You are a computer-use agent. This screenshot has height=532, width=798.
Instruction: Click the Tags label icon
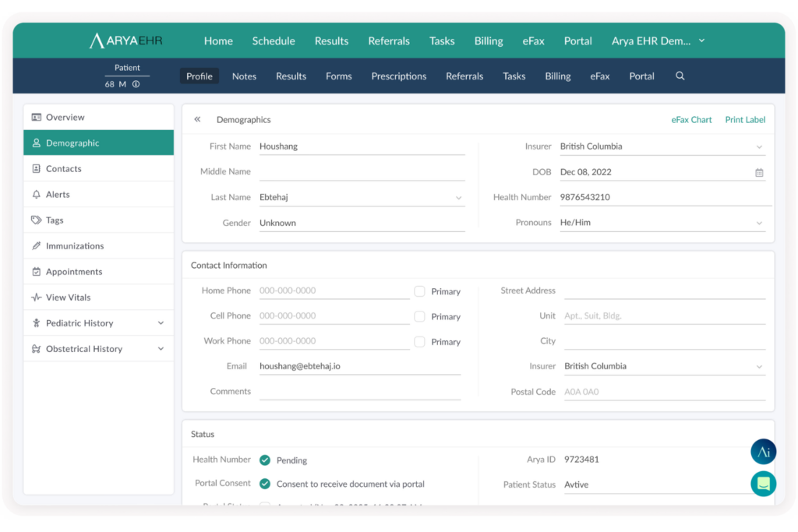point(36,220)
